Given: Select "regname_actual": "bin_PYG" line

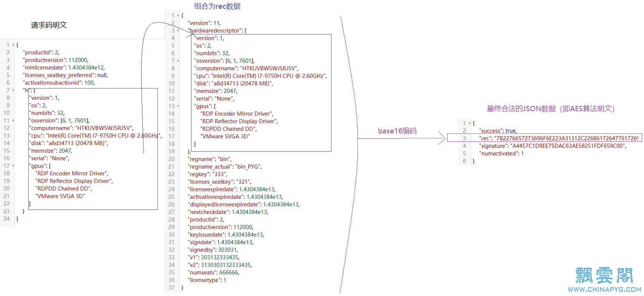Looking at the screenshot, I should 225,167.
